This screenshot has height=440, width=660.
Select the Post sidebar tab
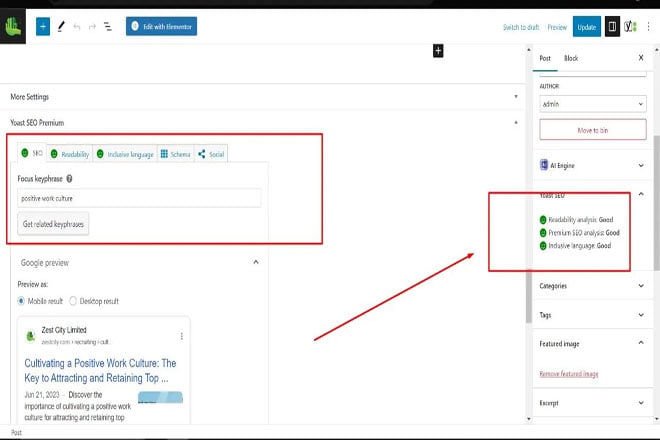545,58
